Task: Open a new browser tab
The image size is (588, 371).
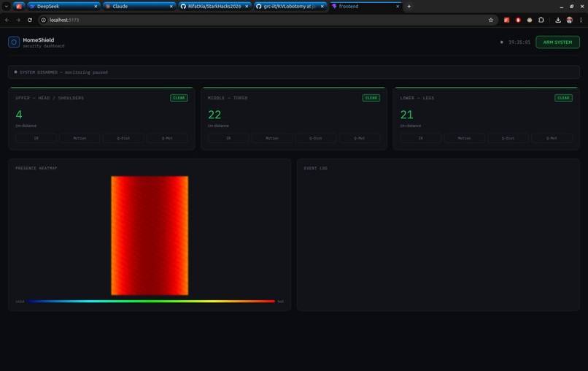Action: [409, 6]
